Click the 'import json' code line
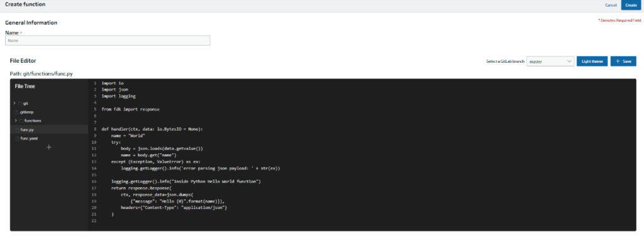 pos(115,90)
